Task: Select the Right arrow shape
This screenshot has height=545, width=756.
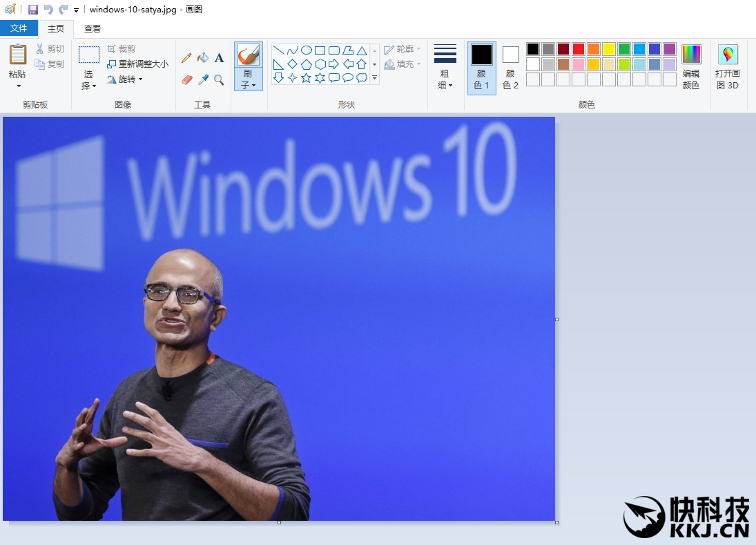Action: coord(333,64)
